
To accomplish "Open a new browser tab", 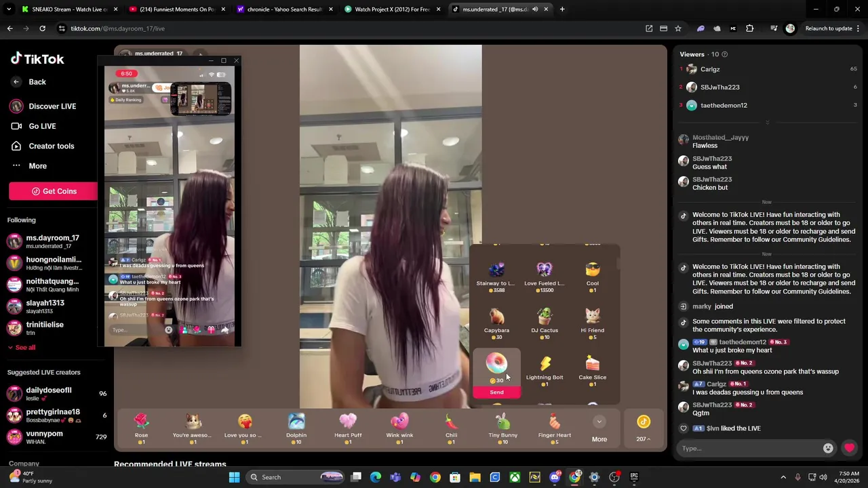I will coord(562,9).
